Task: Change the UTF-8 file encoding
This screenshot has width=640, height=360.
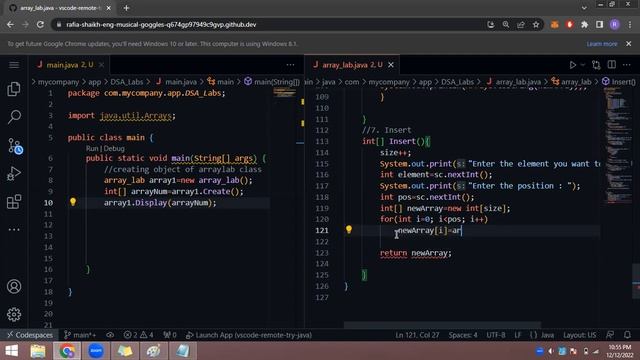Action: 496,335
